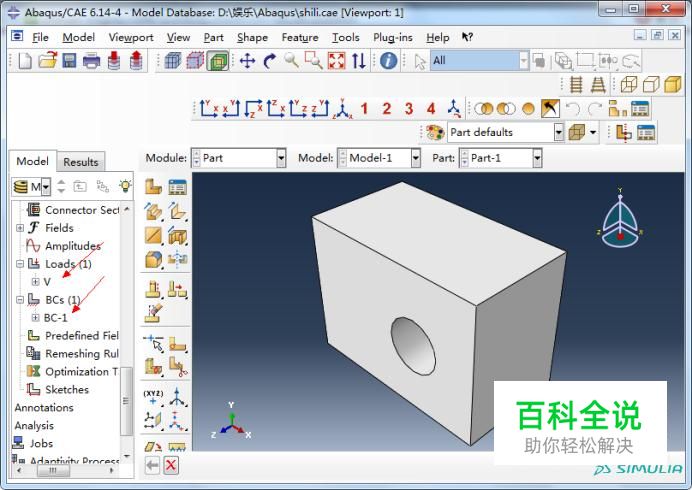
Task: Select the Box zoom tool
Action: tap(313, 60)
